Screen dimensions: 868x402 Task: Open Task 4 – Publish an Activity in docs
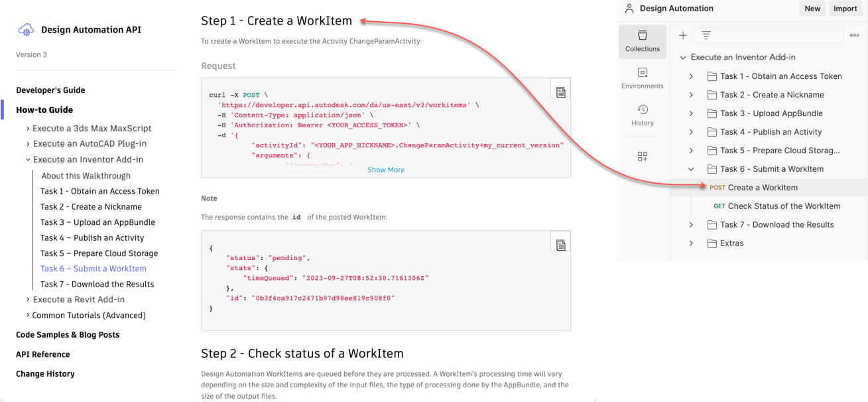pos(92,238)
